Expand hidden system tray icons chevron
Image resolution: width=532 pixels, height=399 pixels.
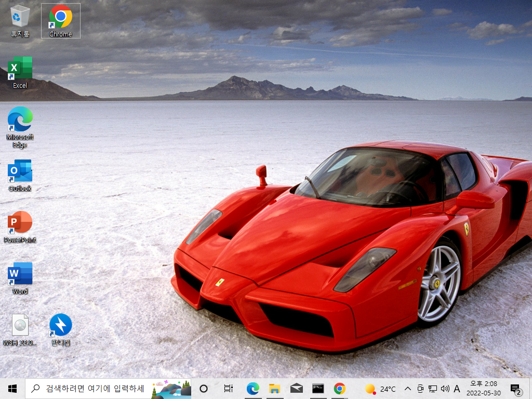click(408, 389)
